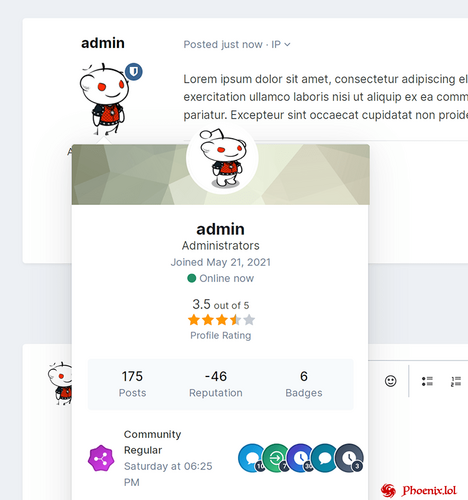
Task: View the -46 Reputation stat
Action: tap(216, 384)
